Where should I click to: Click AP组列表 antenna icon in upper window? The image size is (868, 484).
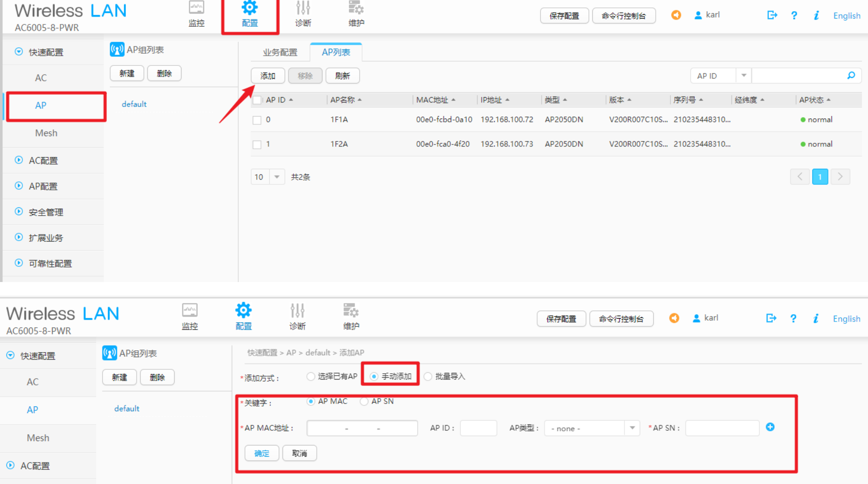tap(117, 49)
